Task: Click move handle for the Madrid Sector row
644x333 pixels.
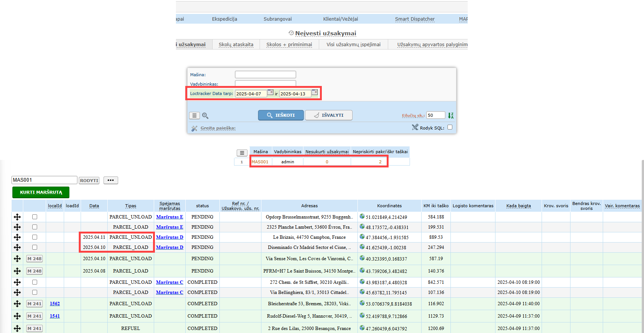Action: 17,247
